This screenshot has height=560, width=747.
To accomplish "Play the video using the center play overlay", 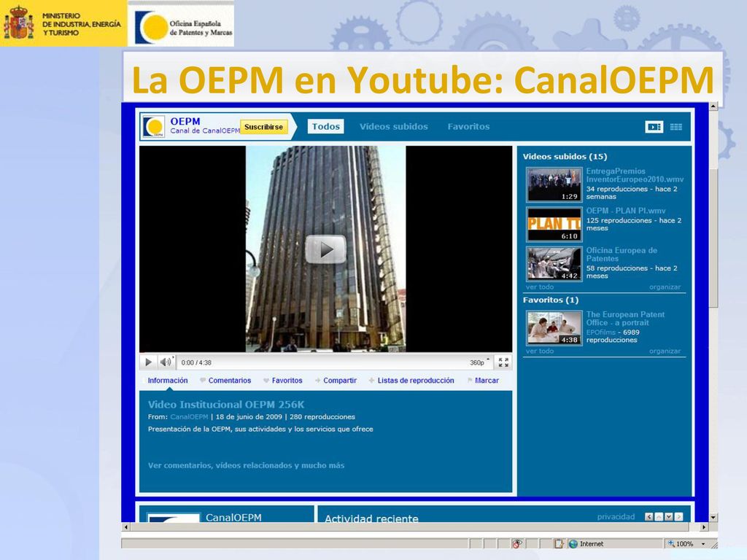I will pos(326,249).
